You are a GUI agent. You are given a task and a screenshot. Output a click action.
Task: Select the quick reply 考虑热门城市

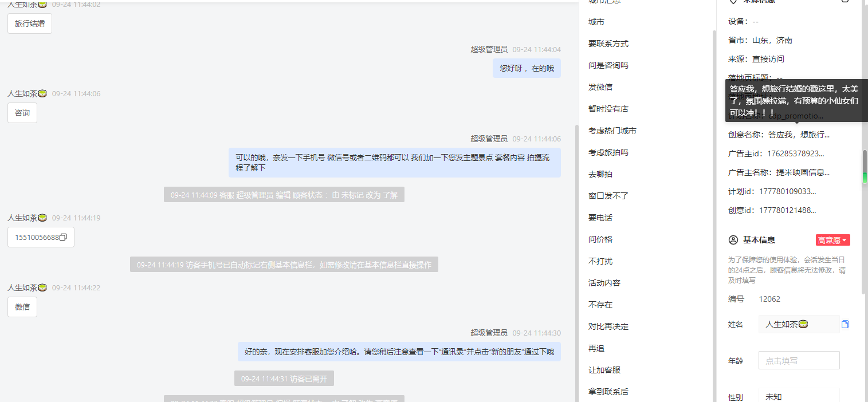(612, 131)
